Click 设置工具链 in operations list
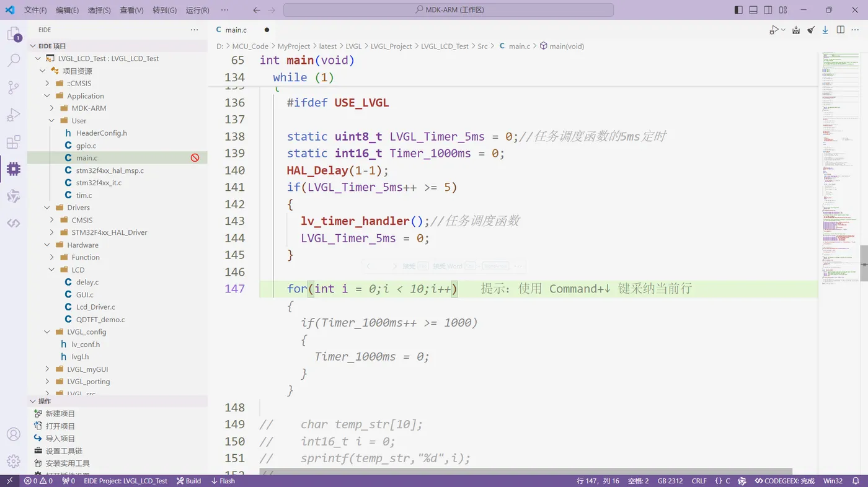The height and width of the screenshot is (487, 868). 64,450
